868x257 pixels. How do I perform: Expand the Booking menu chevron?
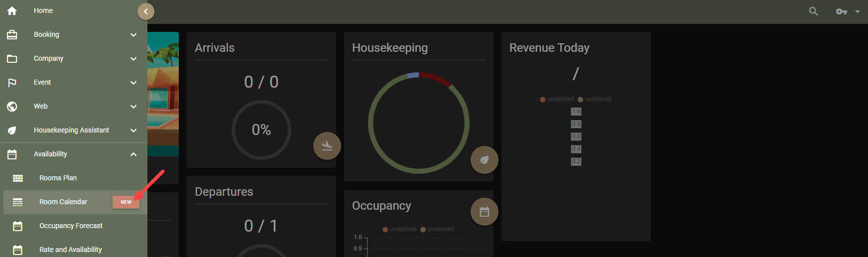click(x=133, y=35)
